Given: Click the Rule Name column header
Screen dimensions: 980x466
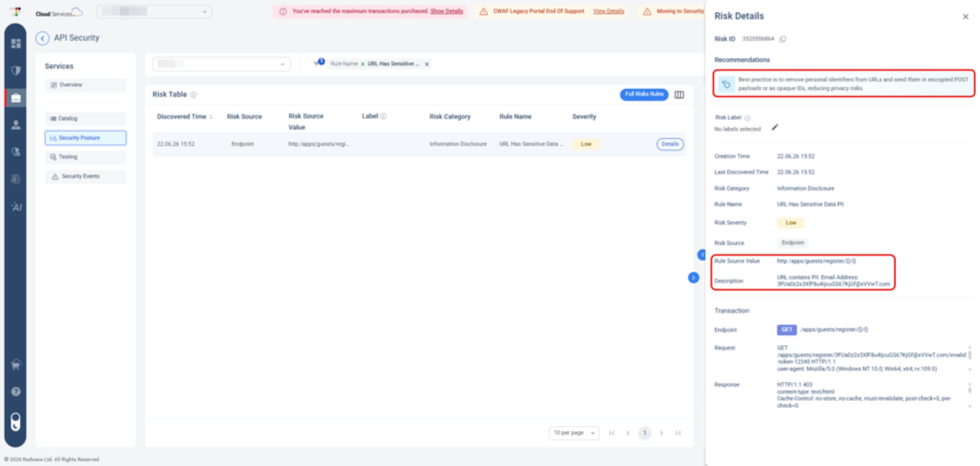Looking at the screenshot, I should (515, 116).
